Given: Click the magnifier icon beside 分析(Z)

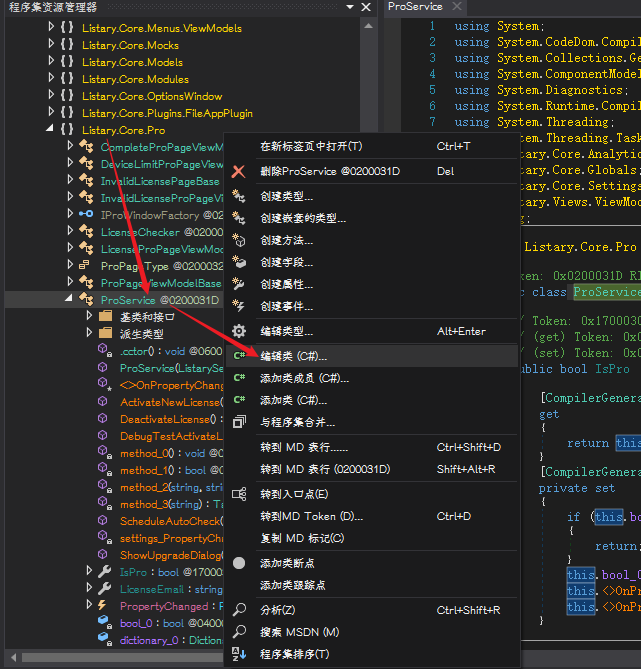Looking at the screenshot, I should (x=239, y=610).
